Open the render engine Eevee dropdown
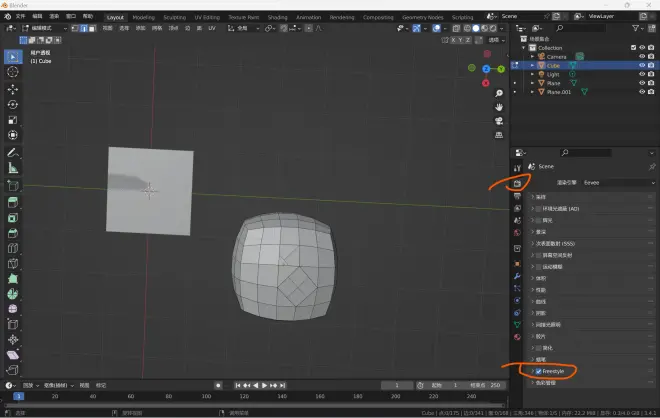660x418 pixels. (619, 183)
